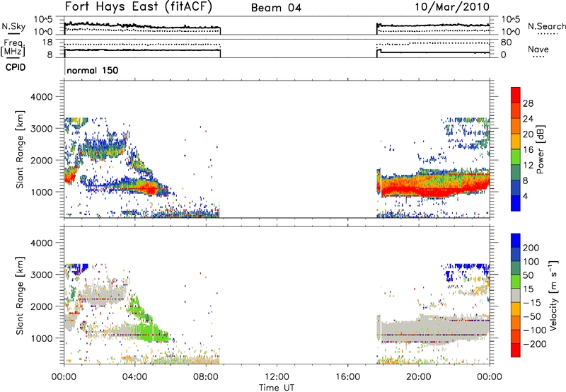Pick the gray segment of velocity colorbar

516,295
